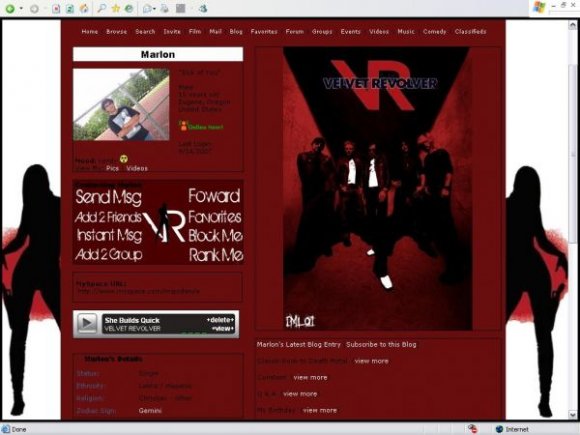Click the Messenger icon in browser toolbar
Viewport: 580px width, 435px height.
(x=203, y=9)
